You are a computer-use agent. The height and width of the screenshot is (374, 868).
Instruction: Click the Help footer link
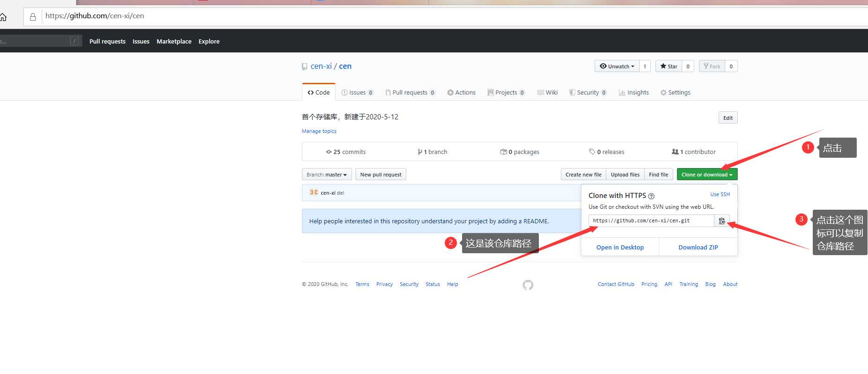[x=452, y=284]
